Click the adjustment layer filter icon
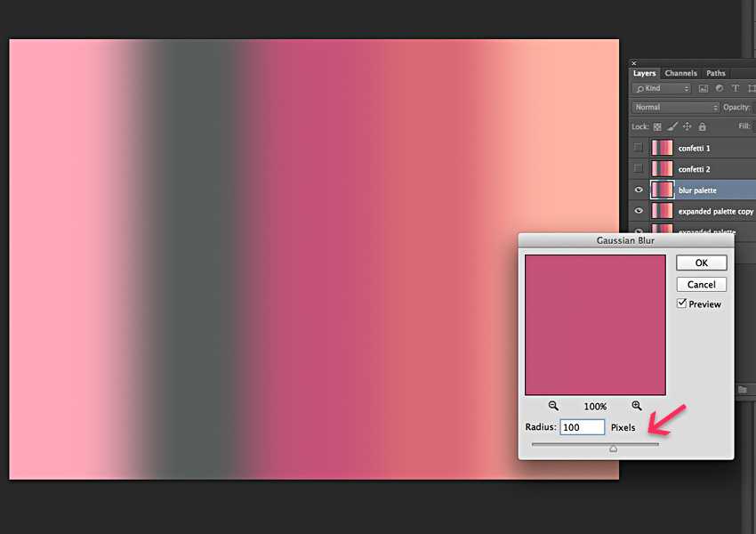 click(x=719, y=88)
